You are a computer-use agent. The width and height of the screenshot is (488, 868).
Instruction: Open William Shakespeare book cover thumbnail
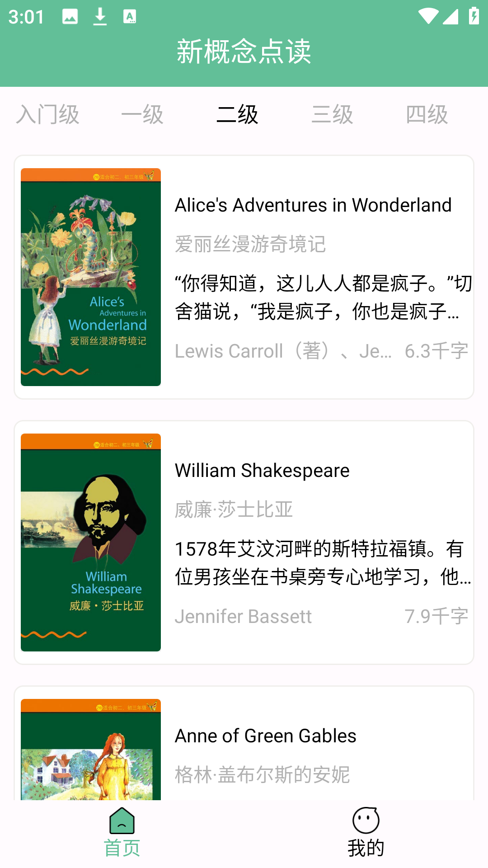click(x=91, y=542)
